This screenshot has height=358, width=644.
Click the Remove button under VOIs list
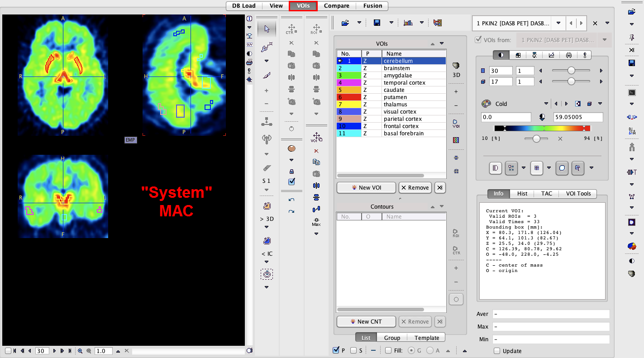(415, 187)
